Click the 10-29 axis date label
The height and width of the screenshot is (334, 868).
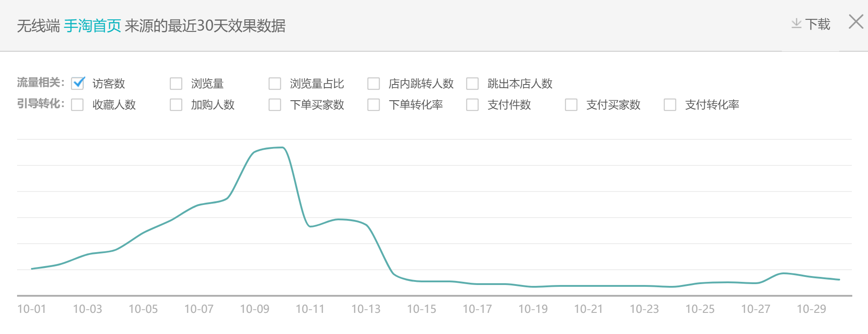coord(811,309)
